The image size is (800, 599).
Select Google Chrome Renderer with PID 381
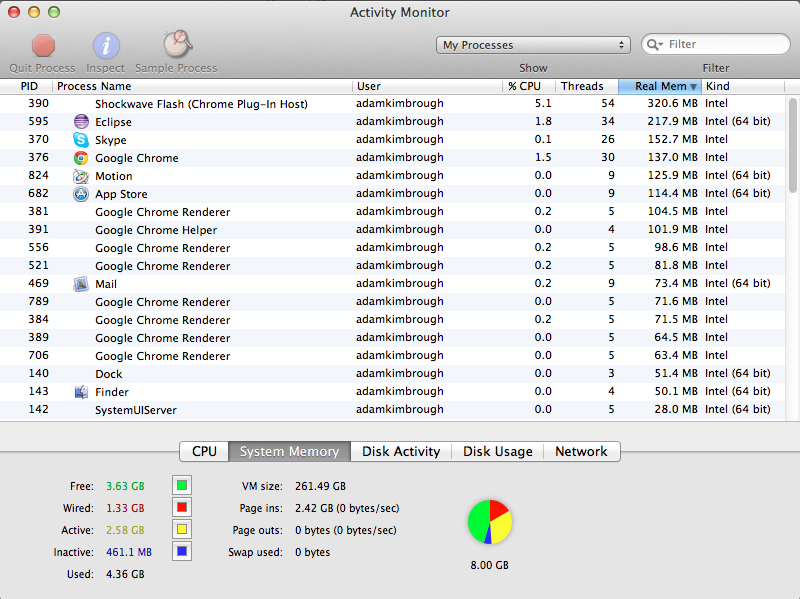click(392, 212)
